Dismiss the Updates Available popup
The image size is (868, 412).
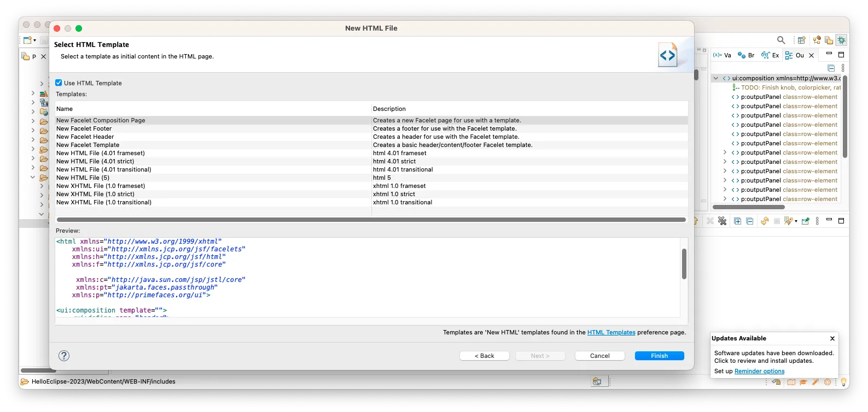832,338
